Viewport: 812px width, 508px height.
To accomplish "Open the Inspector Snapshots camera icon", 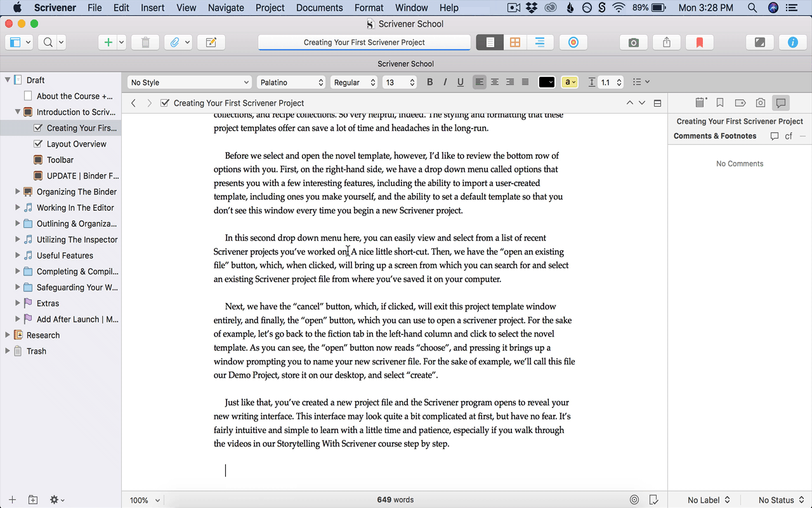I will point(761,102).
